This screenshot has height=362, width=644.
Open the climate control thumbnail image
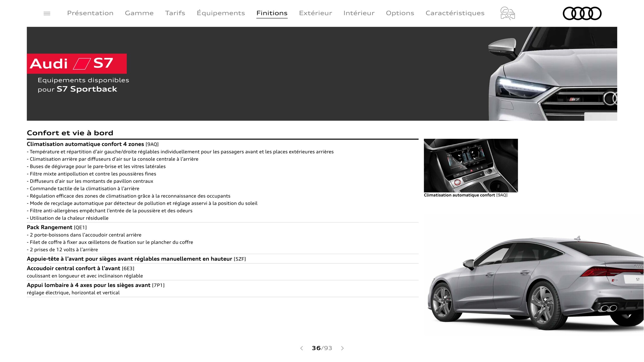pos(471,165)
